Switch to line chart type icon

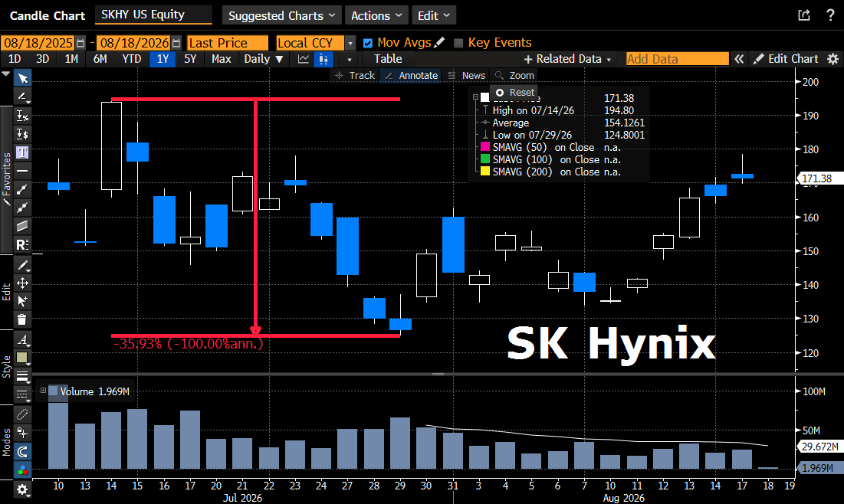(304, 59)
